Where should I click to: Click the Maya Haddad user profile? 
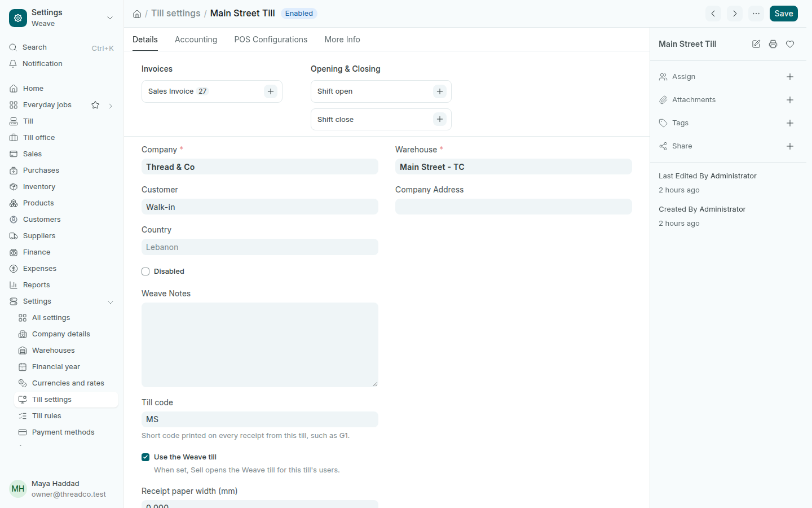pyautogui.click(x=61, y=489)
